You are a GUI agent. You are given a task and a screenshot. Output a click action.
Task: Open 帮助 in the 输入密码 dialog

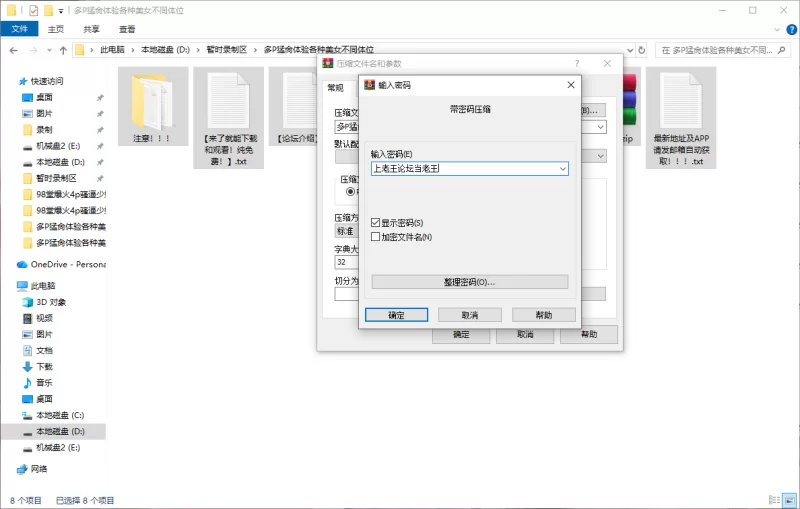coord(544,315)
